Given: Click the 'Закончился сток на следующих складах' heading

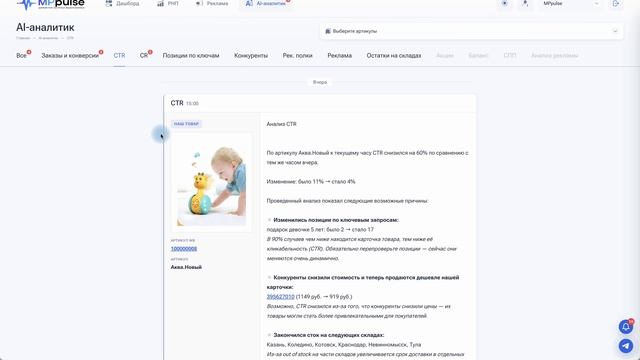Looking at the screenshot, I should [329, 335].
